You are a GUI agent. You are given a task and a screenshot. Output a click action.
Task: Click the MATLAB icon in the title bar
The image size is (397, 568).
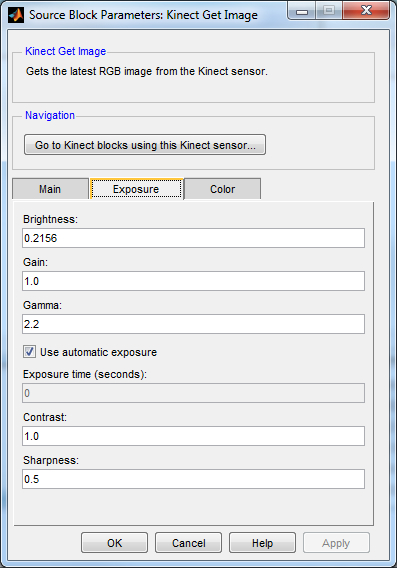(x=16, y=15)
